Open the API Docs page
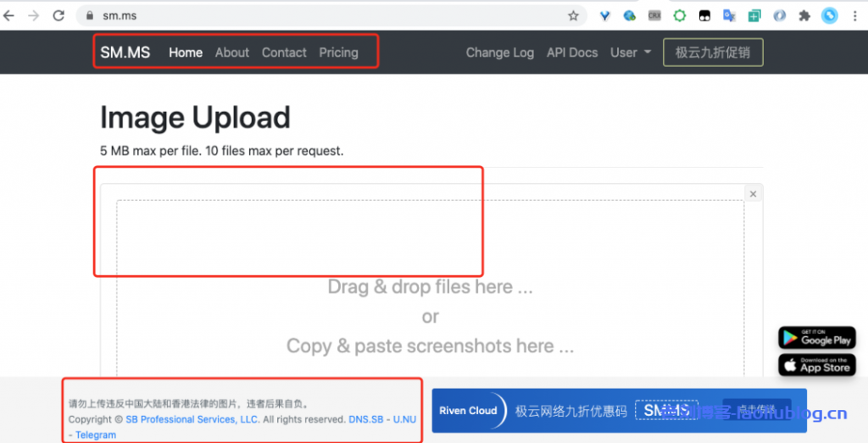 click(572, 53)
